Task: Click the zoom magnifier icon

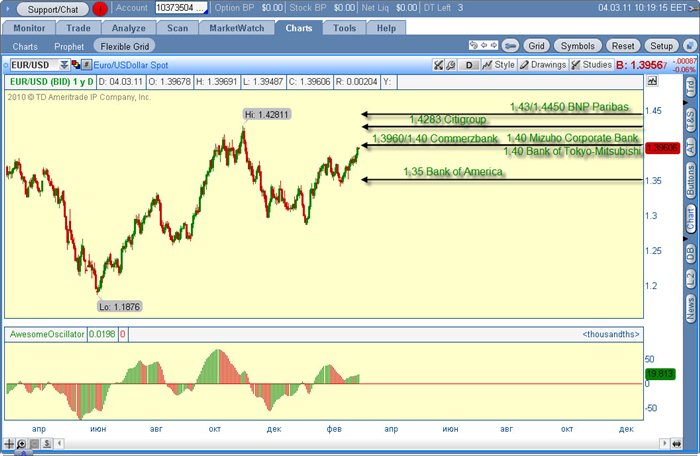Action: click(21, 444)
